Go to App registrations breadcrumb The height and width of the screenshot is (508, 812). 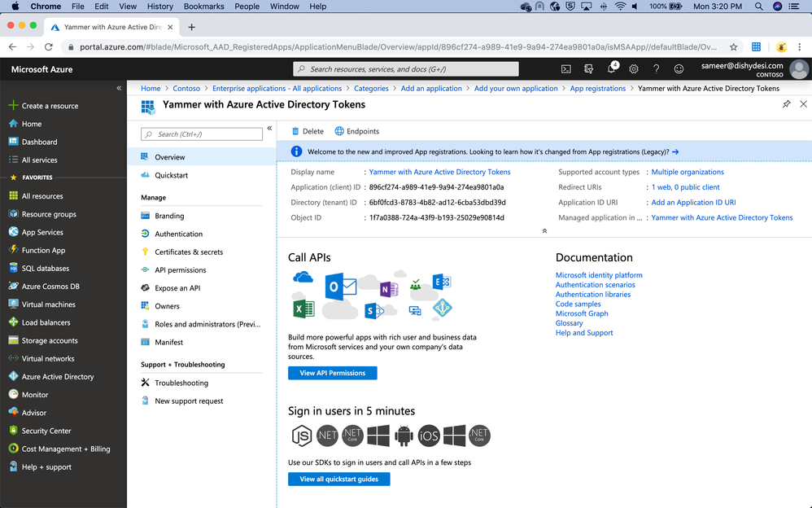click(597, 89)
